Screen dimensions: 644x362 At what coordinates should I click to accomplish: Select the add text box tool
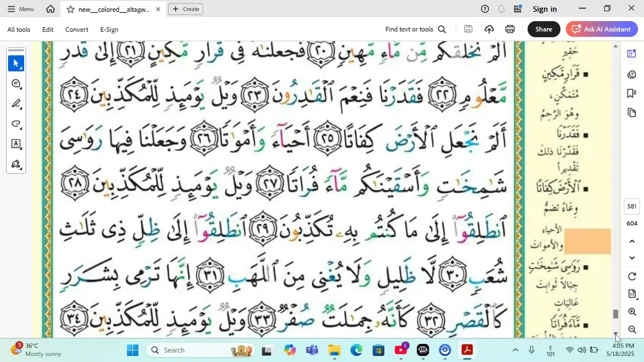tap(16, 144)
